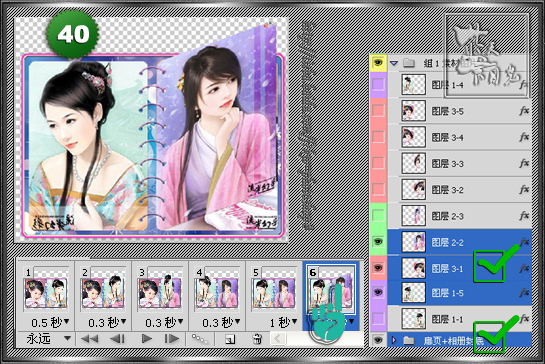Select layer name 图层 3-4

pos(447,138)
